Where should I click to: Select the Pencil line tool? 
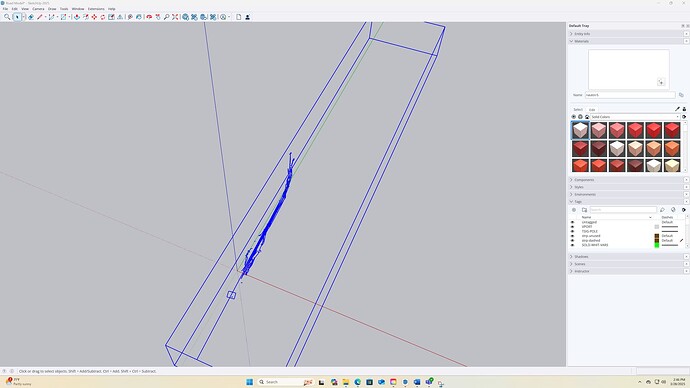(x=40, y=17)
